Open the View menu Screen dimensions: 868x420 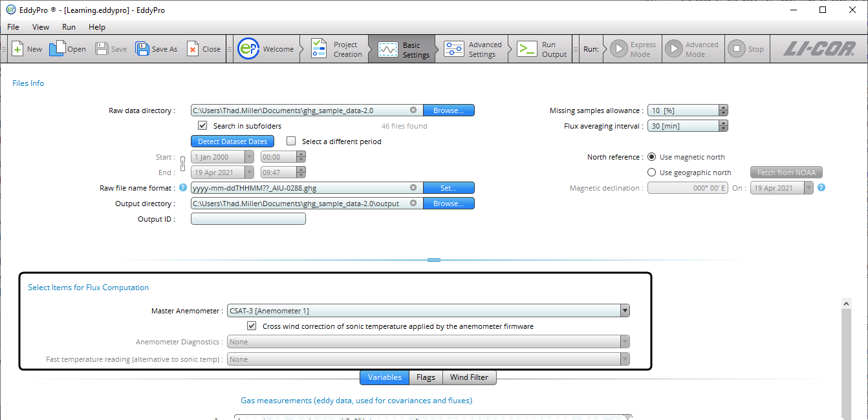tap(41, 27)
